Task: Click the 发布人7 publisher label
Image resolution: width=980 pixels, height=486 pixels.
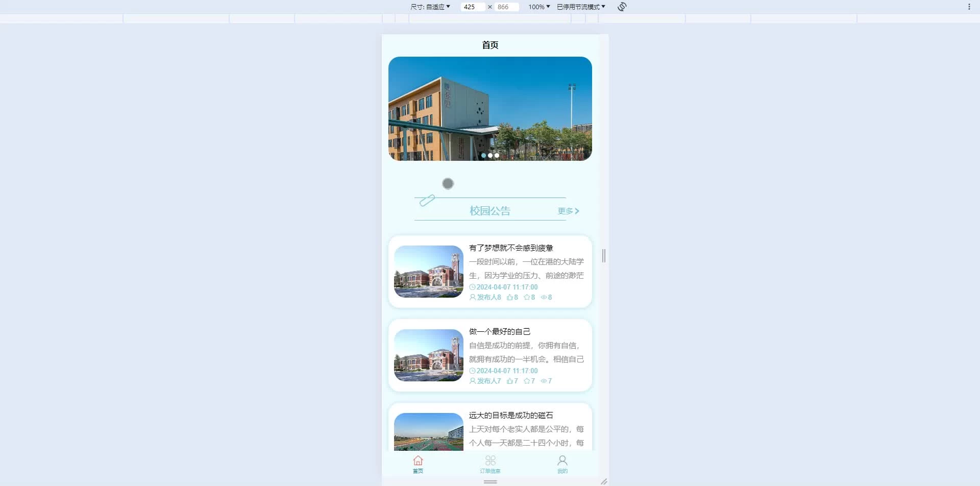Action: click(489, 381)
